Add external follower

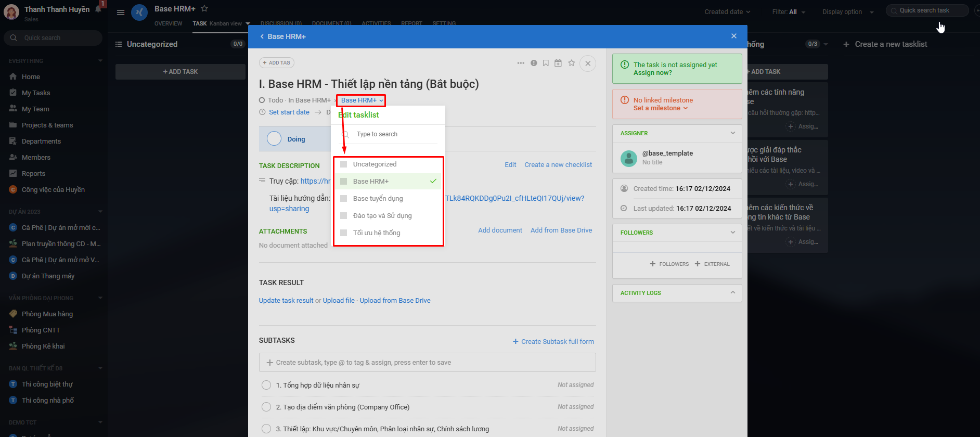coord(712,264)
